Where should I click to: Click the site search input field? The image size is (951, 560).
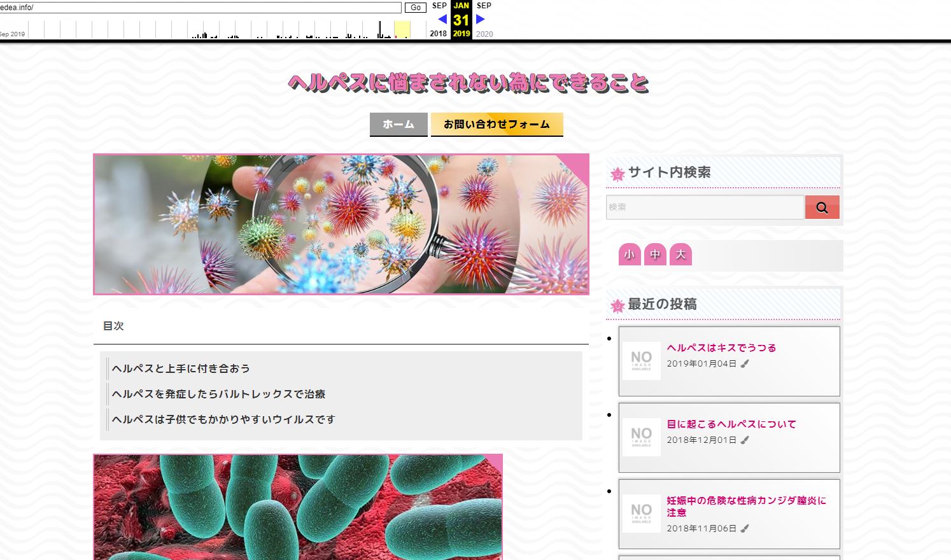coord(705,207)
